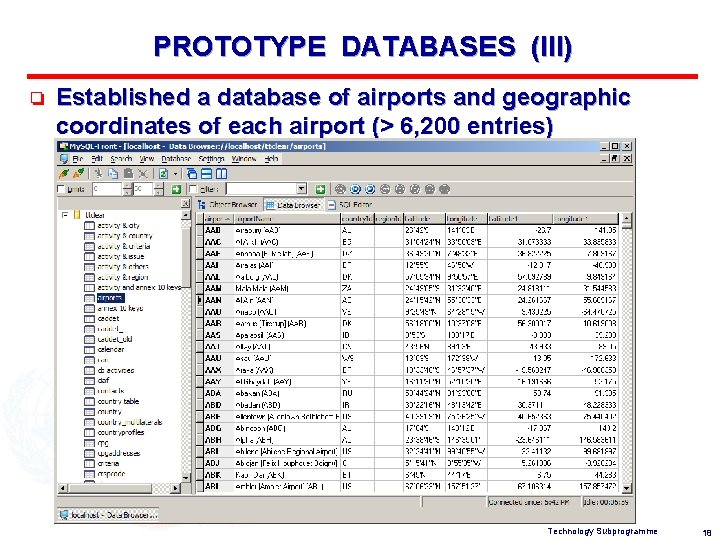Open the Settings menu

tap(211, 159)
